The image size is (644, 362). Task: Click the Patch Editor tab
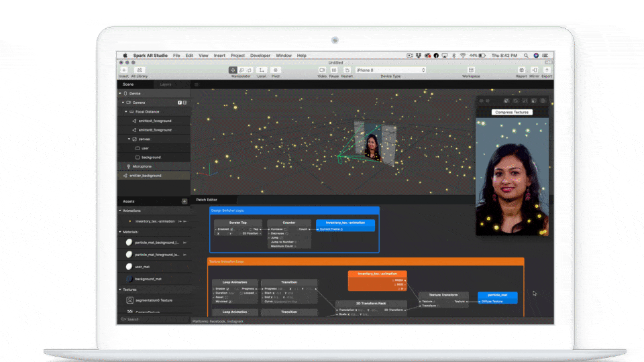(x=207, y=200)
